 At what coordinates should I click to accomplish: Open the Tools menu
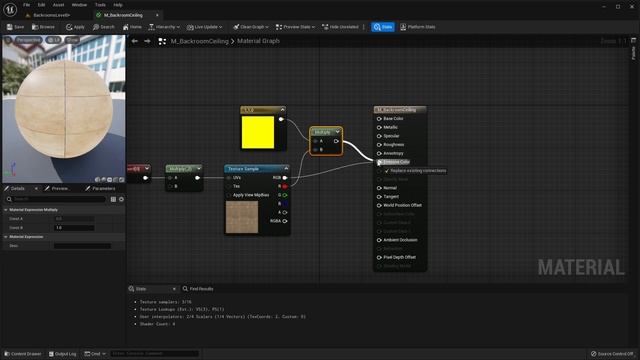(x=100, y=5)
